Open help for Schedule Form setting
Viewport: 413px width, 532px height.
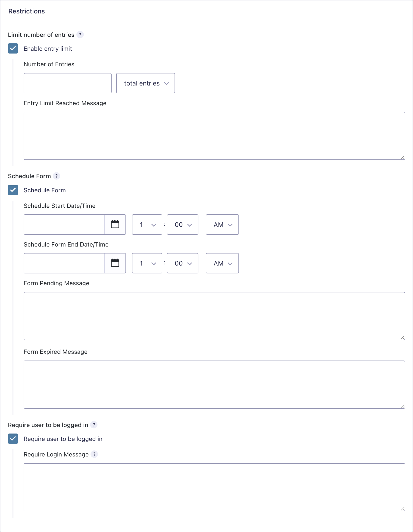pos(56,176)
